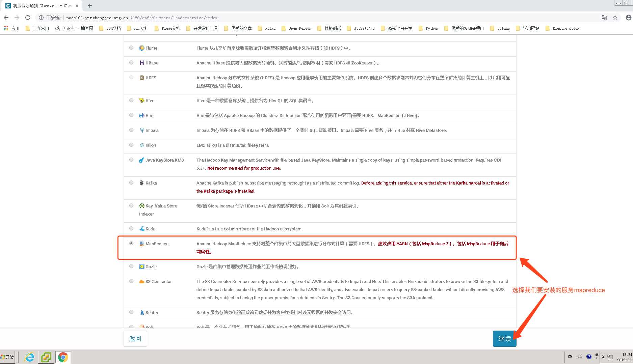Choose the Kudu radio button

pyautogui.click(x=131, y=228)
